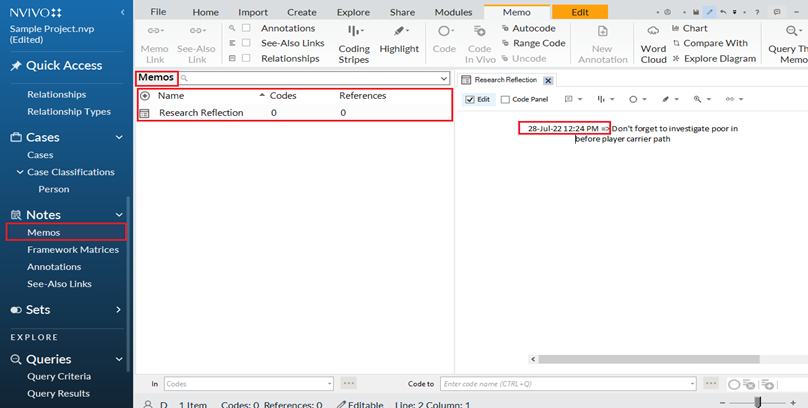
Task: Collapse the Queries section
Action: pos(119,359)
